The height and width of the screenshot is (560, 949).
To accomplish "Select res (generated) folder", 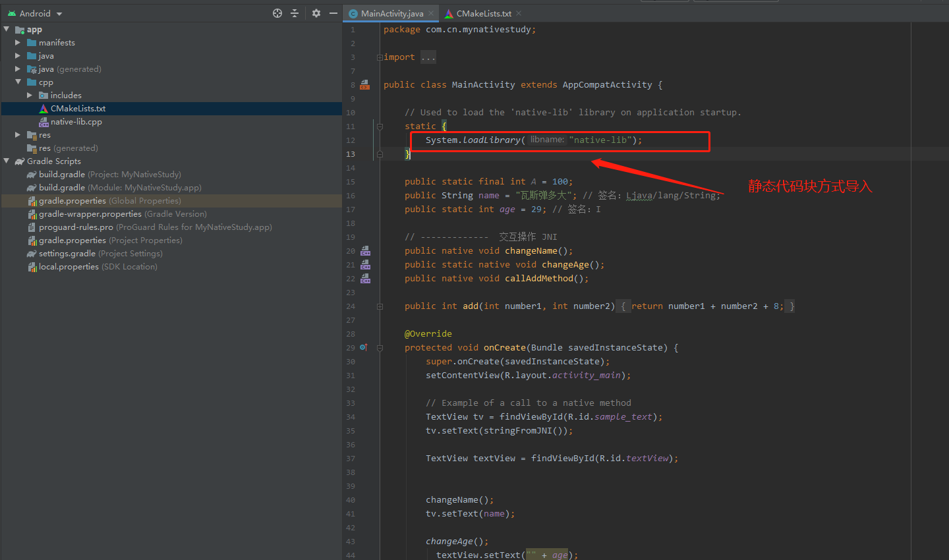I will (68, 148).
